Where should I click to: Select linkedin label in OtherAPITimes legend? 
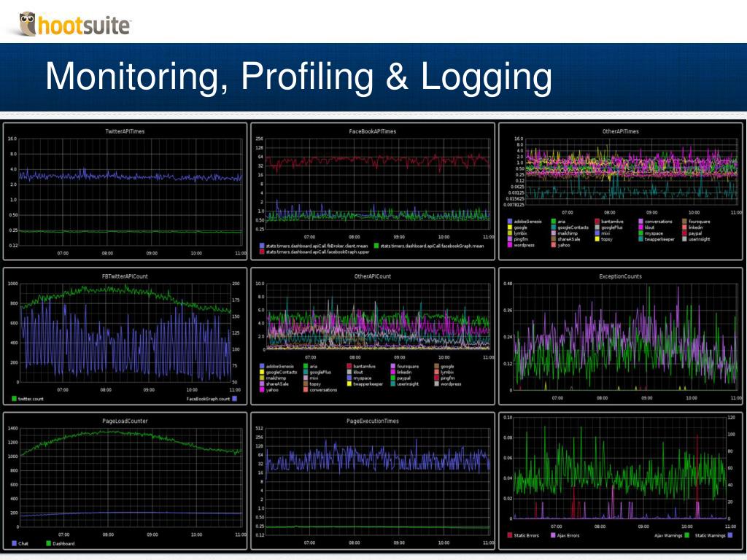click(x=695, y=227)
